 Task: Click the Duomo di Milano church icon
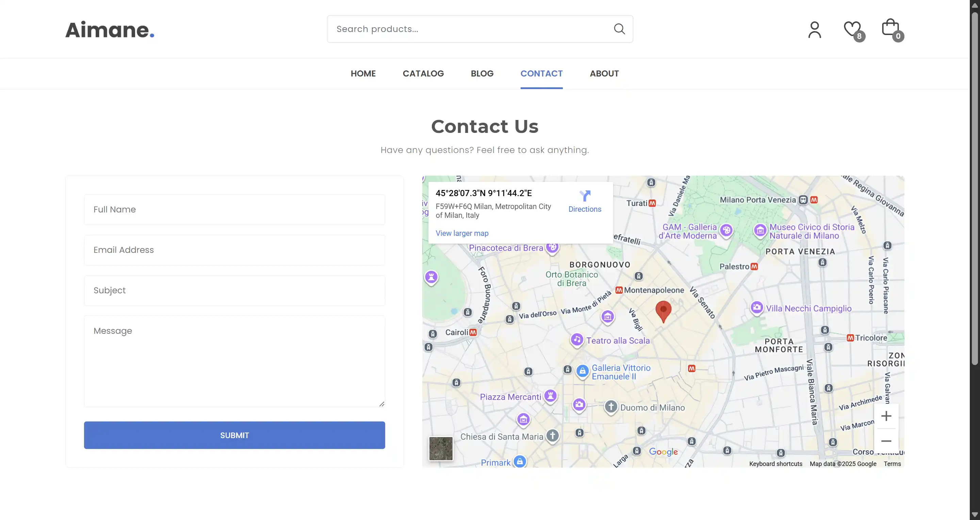coord(611,407)
